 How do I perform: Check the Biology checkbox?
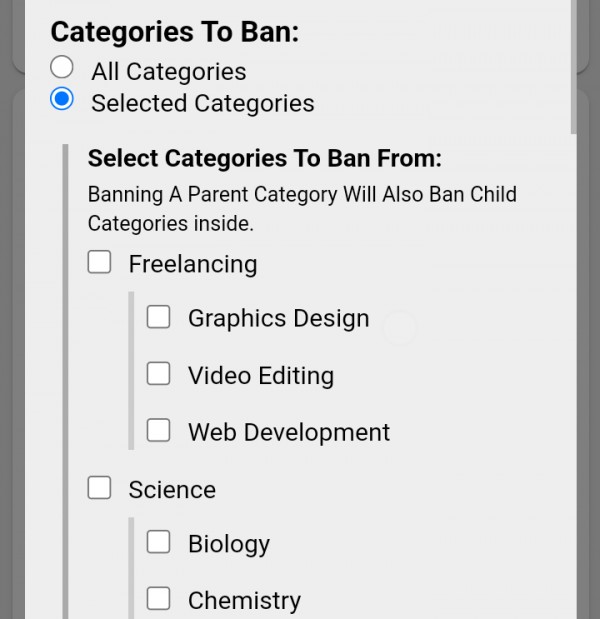coord(159,542)
